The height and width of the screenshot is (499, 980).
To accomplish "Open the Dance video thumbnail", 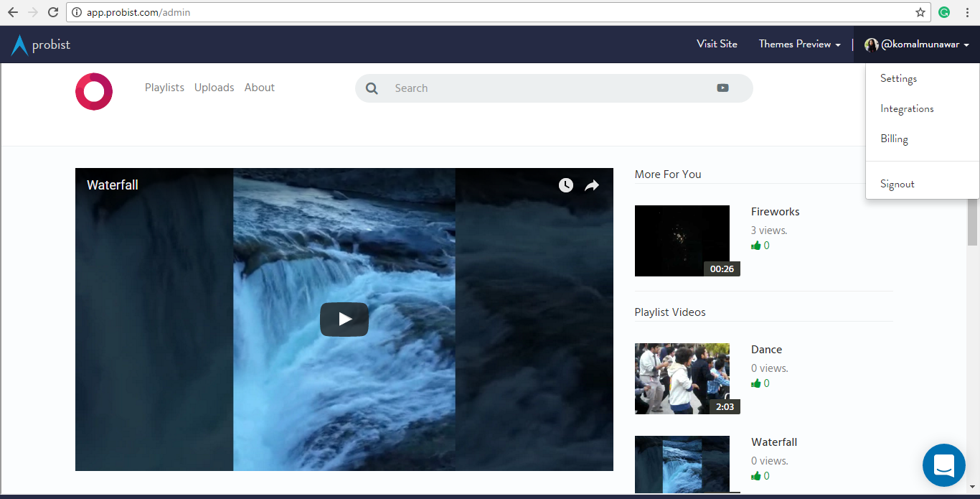I will click(682, 378).
